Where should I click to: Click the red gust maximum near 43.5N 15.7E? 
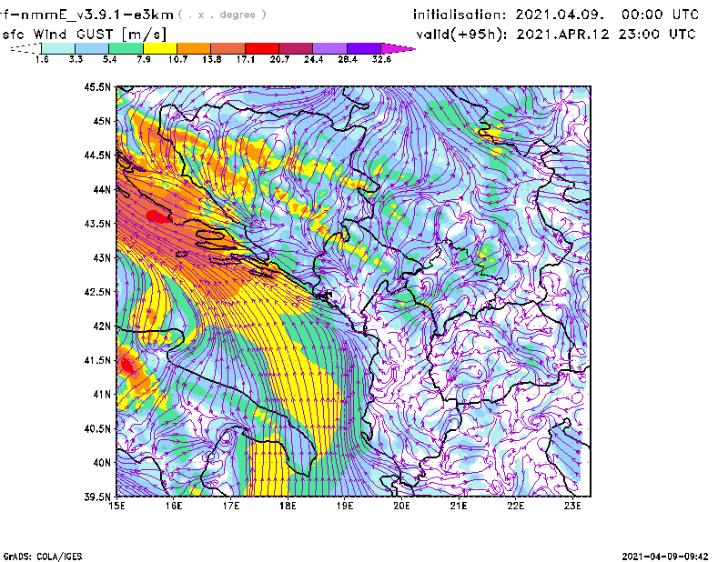pyautogui.click(x=157, y=216)
